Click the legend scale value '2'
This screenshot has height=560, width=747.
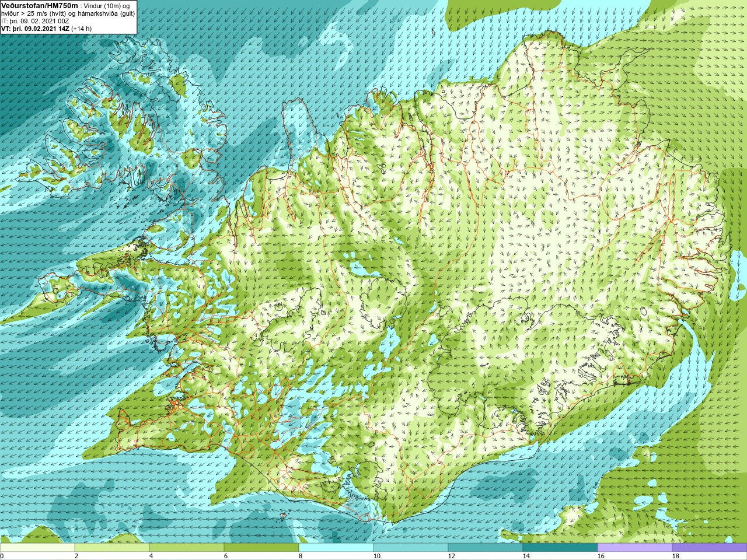pyautogui.click(x=76, y=556)
